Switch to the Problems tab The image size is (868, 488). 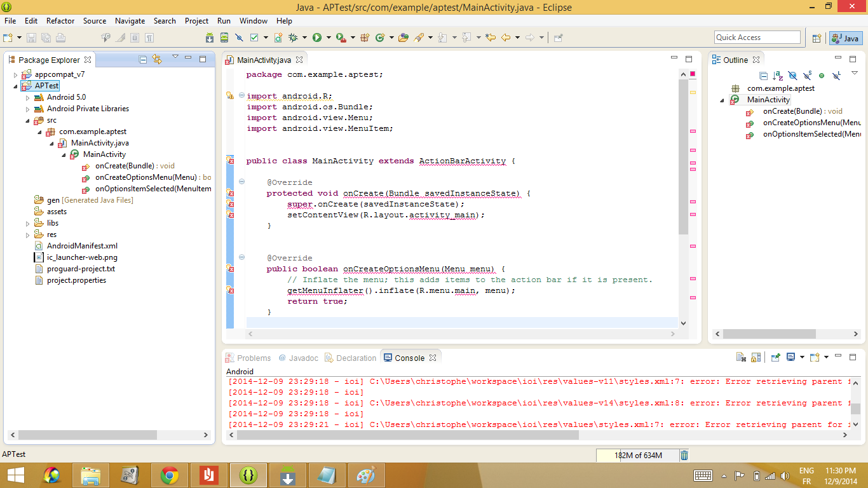pos(249,358)
